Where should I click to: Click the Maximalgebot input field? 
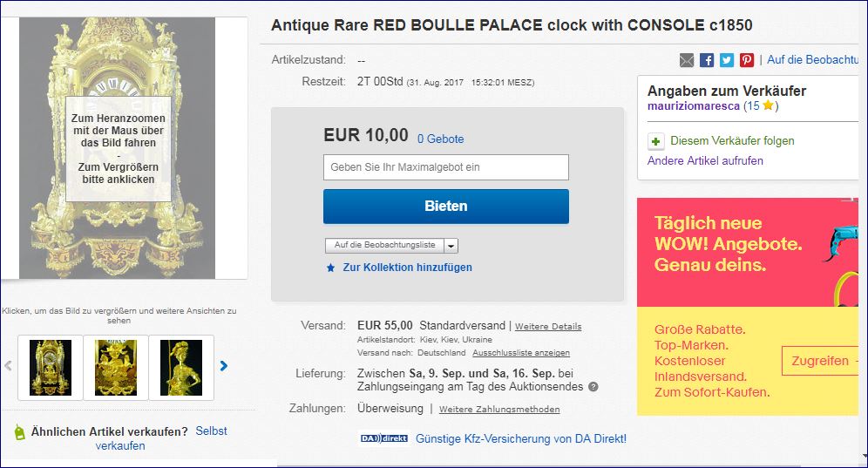pos(445,167)
